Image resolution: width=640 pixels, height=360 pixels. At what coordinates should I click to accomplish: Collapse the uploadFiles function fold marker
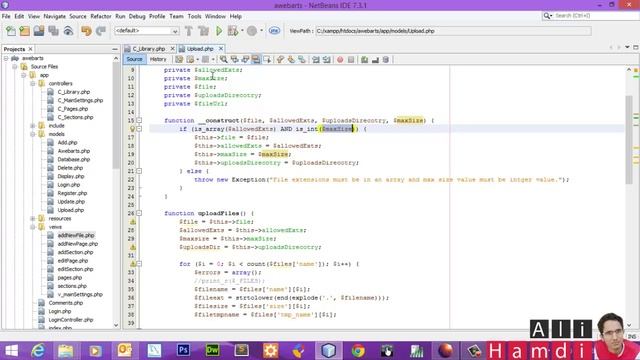(139, 213)
